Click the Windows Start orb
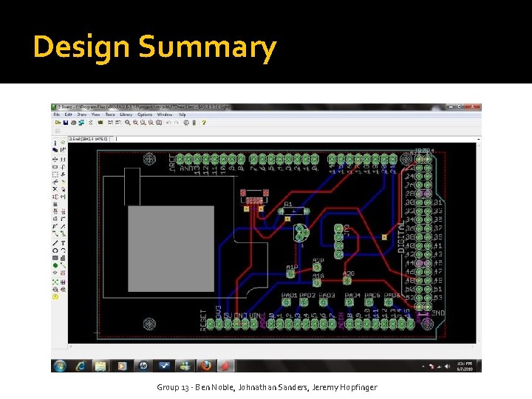 pos(60,366)
